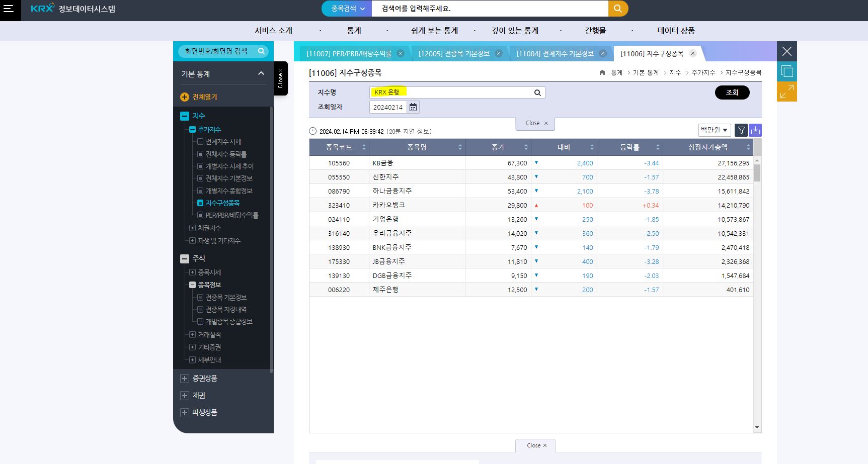Image resolution: width=868 pixels, height=464 pixels.
Task: Expand the 증권상품 section
Action: (185, 379)
